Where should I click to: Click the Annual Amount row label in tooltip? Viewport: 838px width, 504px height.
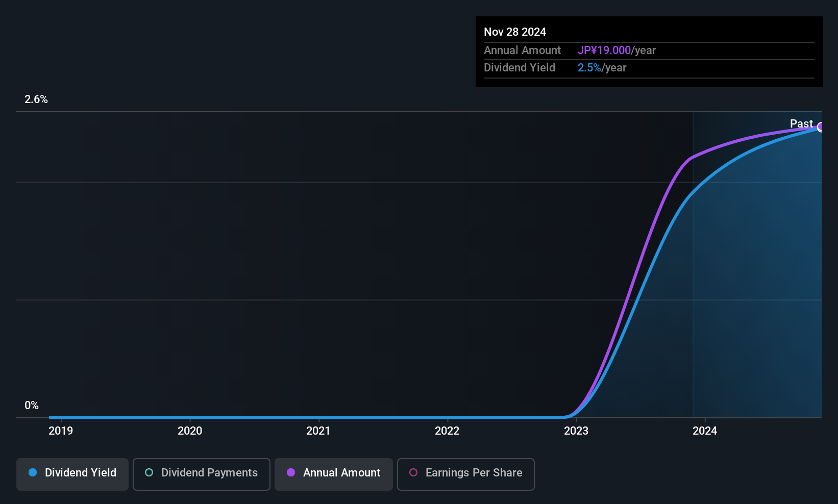522,51
